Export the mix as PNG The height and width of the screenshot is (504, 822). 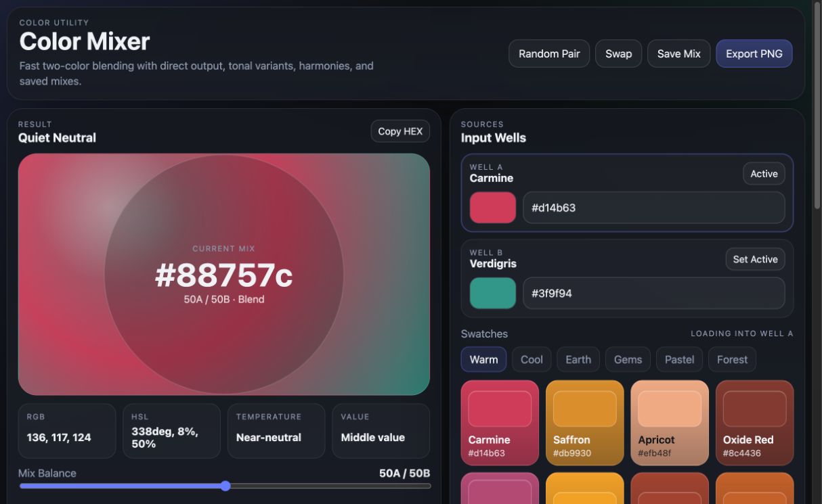coord(754,53)
